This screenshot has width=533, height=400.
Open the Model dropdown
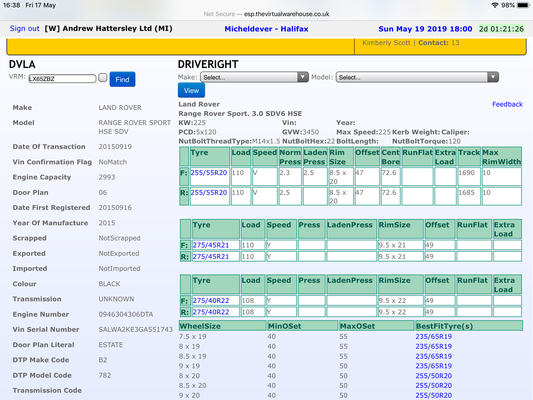(x=417, y=77)
